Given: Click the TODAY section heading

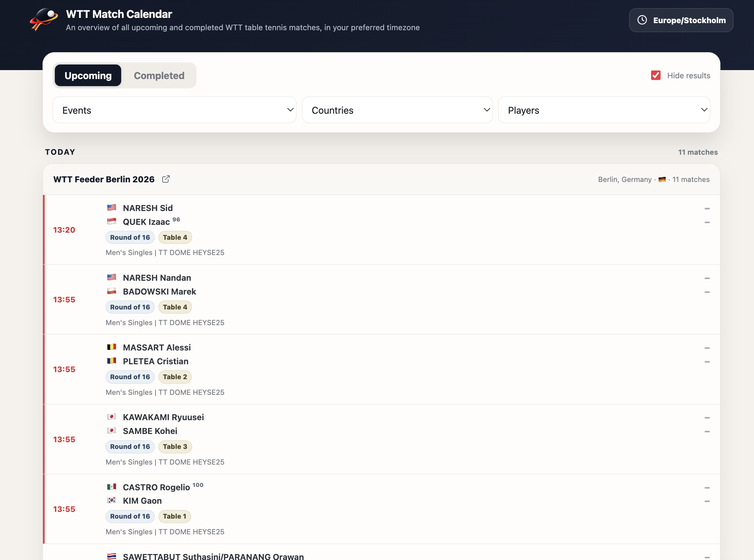Looking at the screenshot, I should 60,152.
